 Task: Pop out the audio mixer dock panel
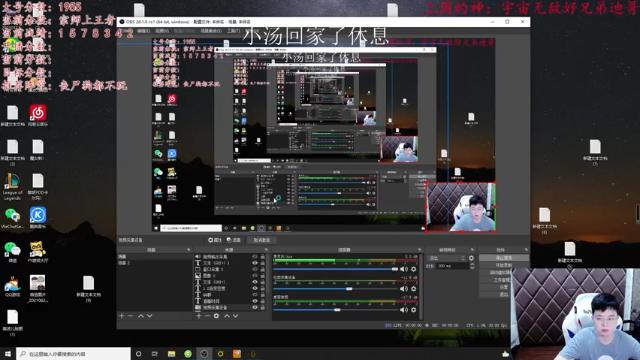pyautogui.click(x=420, y=249)
